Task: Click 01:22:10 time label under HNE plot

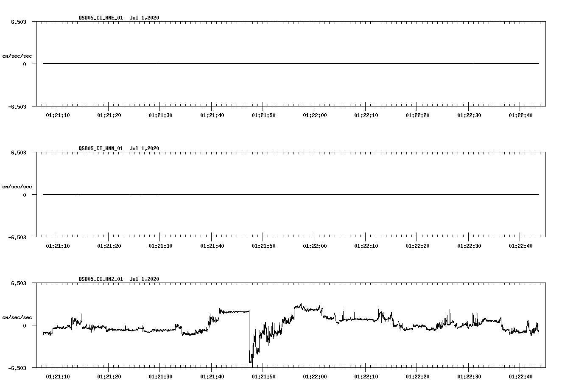Action: 366,115
